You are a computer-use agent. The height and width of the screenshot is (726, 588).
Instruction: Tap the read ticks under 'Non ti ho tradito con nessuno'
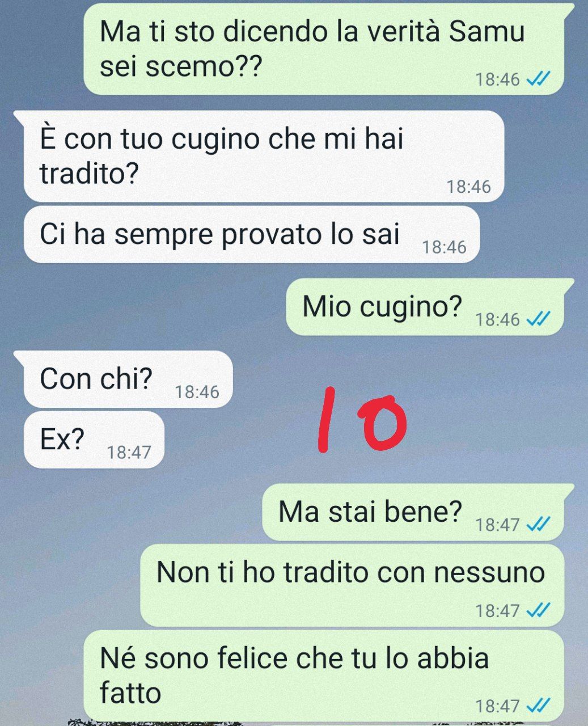click(538, 610)
